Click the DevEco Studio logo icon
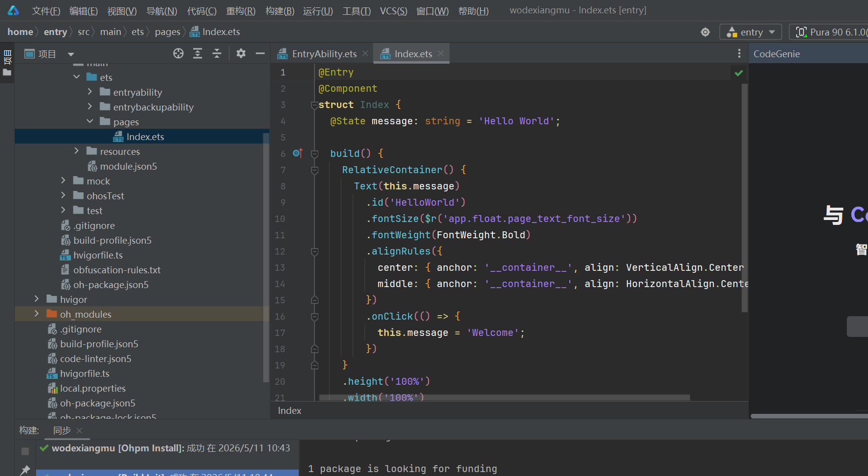Image resolution: width=868 pixels, height=476 pixels. [13, 10]
